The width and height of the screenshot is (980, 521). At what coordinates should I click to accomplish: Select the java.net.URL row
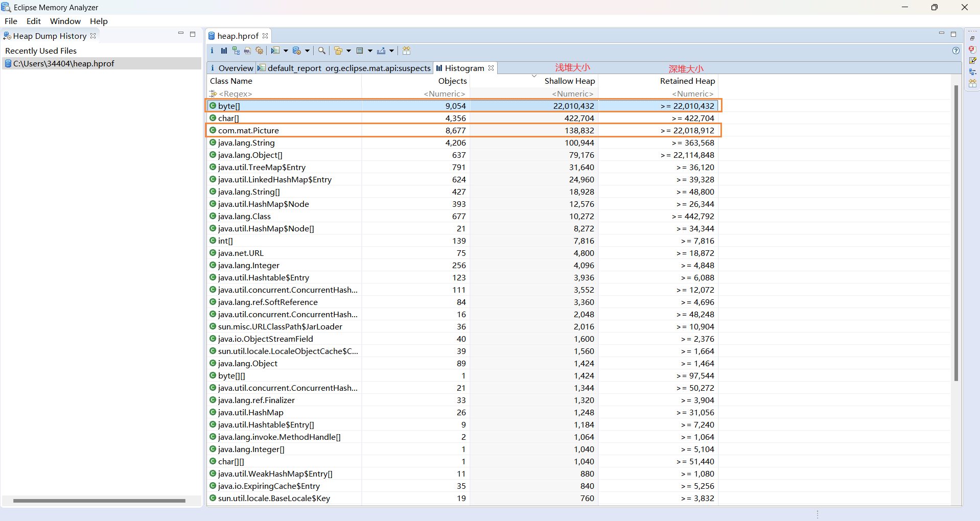click(463, 253)
